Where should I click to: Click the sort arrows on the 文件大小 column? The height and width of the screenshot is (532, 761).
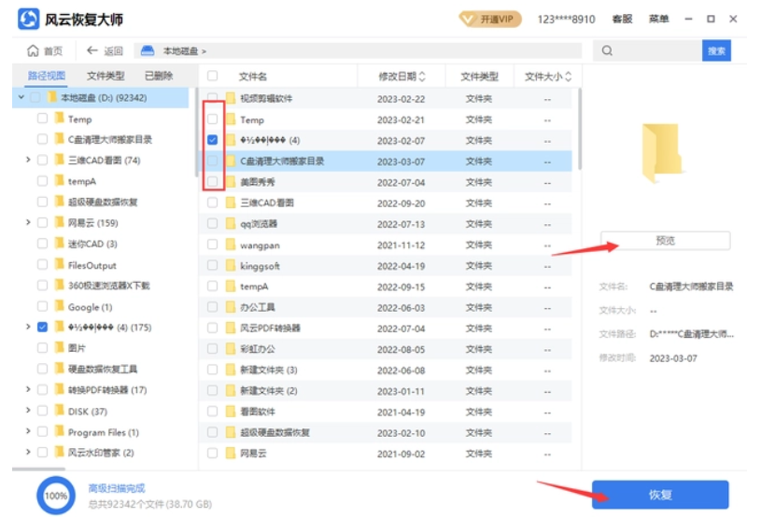[569, 77]
